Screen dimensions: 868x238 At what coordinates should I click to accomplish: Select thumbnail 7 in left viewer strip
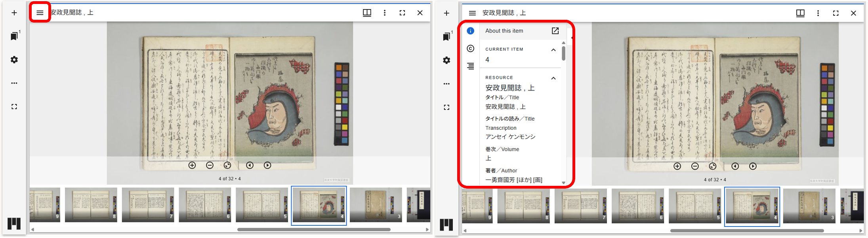[148, 205]
